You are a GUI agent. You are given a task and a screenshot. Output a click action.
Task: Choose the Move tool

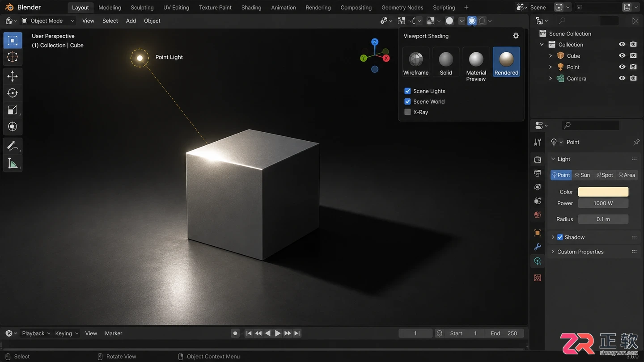(x=13, y=76)
